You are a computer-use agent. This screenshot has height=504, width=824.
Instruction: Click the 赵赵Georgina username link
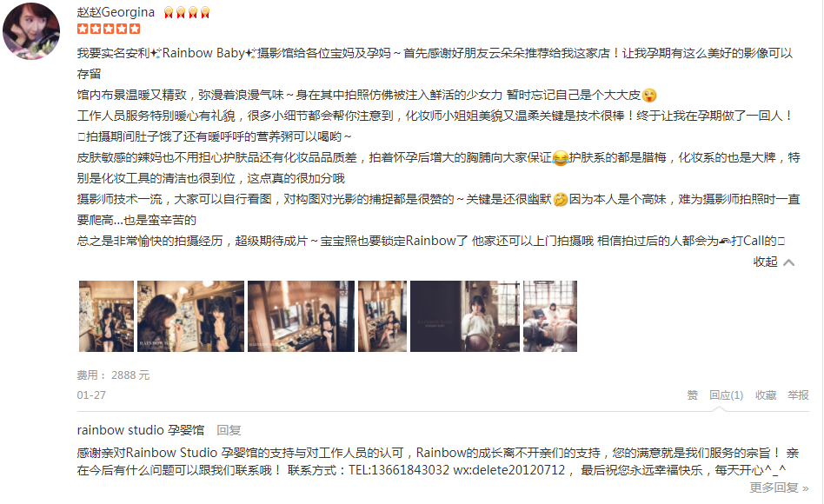click(116, 12)
